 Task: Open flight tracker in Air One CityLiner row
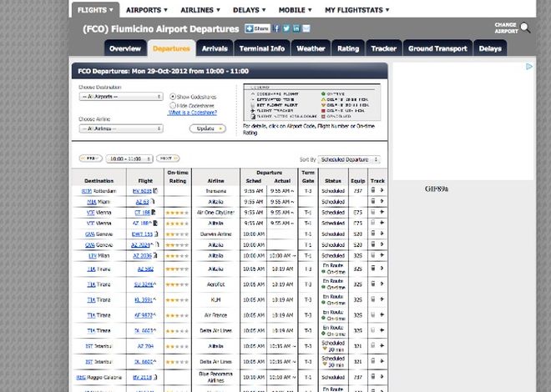click(x=382, y=212)
